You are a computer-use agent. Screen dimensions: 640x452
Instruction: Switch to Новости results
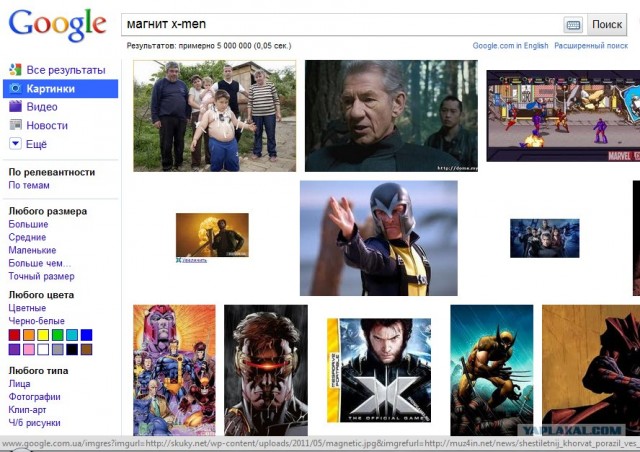click(47, 125)
